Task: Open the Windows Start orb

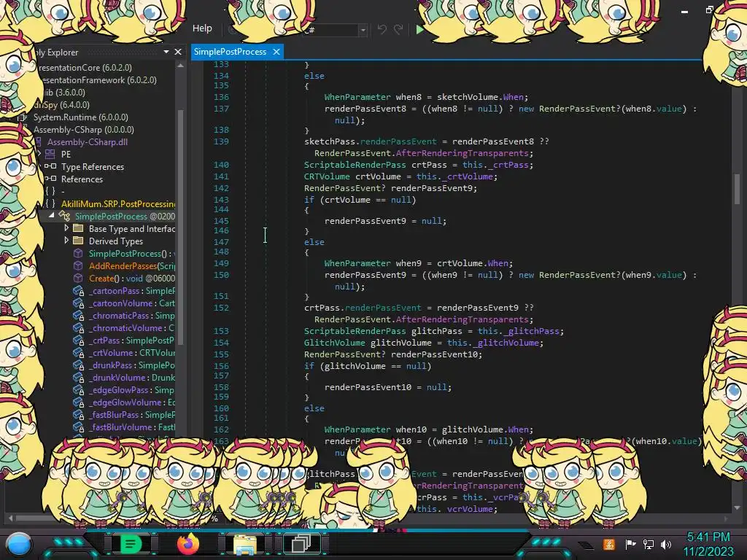Action: [x=19, y=544]
